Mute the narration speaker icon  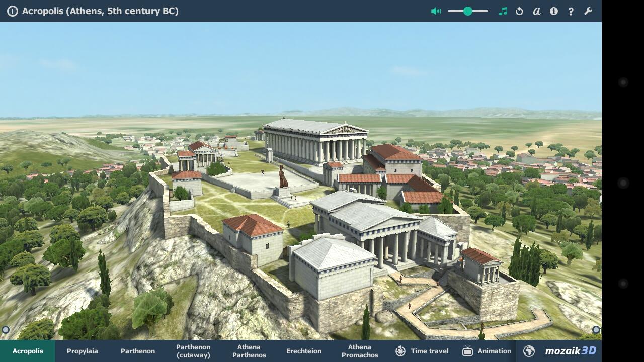[436, 11]
